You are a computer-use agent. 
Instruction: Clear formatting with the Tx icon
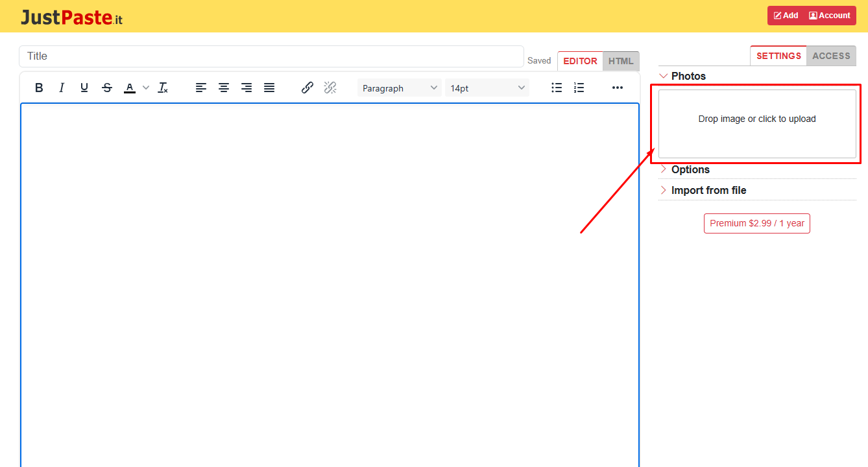coord(163,88)
